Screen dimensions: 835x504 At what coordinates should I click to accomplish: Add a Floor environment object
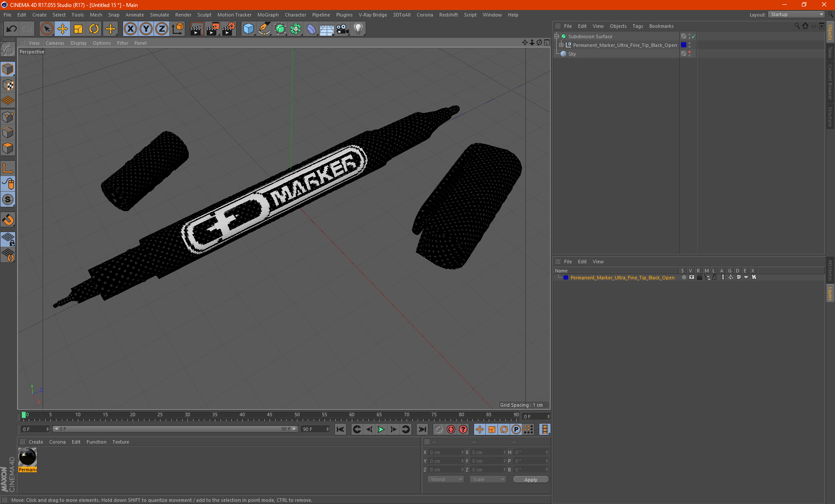tap(327, 29)
